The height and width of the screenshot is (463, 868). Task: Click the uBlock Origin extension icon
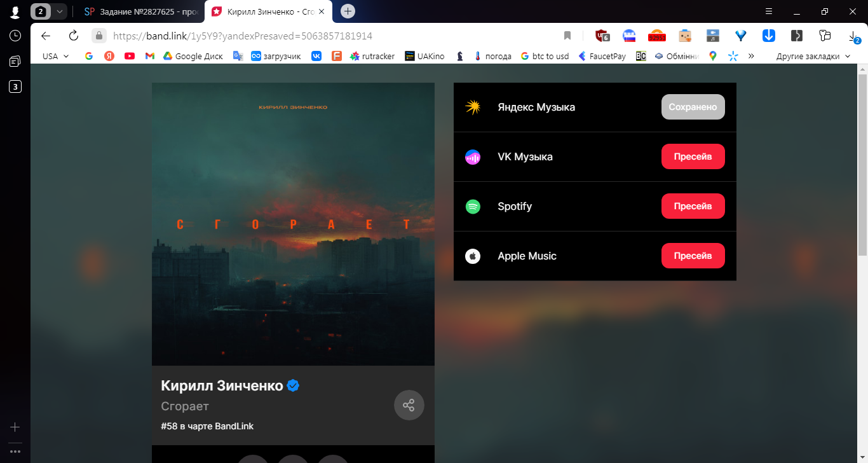(602, 36)
